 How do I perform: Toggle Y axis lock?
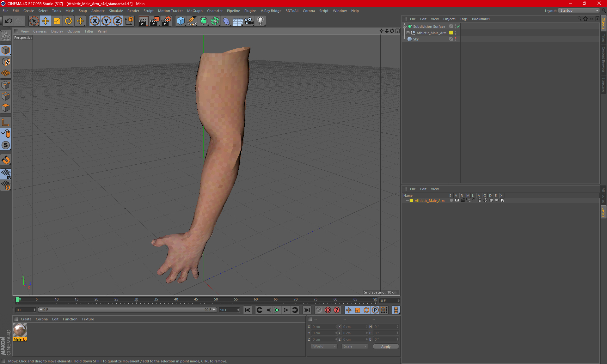click(106, 21)
